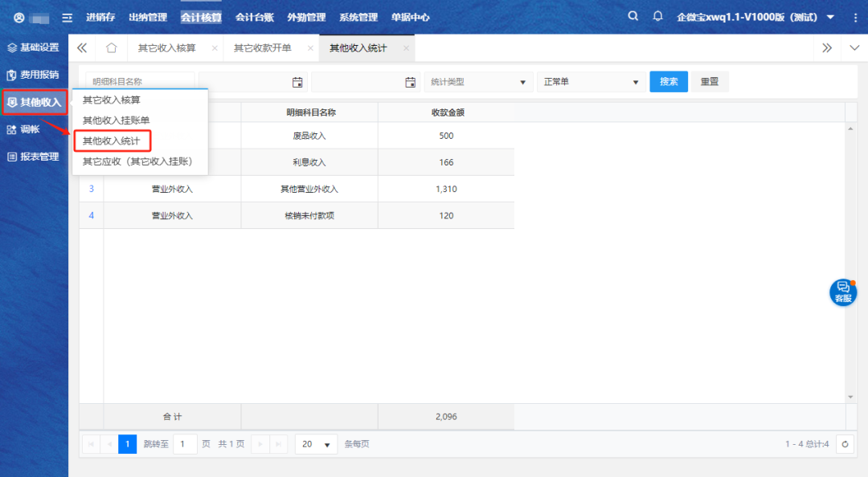Open the 系统管理 top menu
This screenshot has width=868, height=477.
(x=358, y=17)
